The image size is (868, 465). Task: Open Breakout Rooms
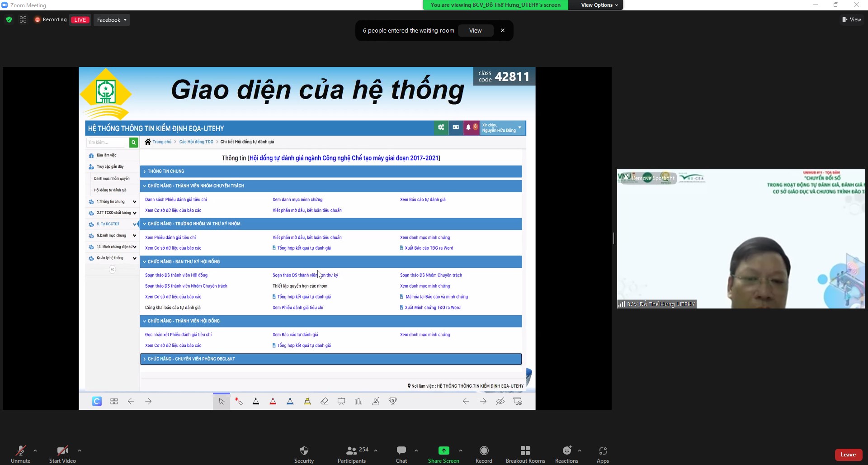pyautogui.click(x=525, y=451)
